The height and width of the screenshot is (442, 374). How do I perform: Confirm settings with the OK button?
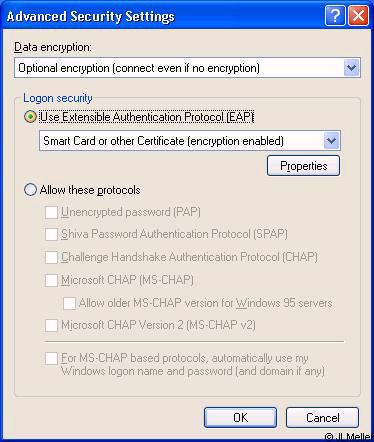[x=240, y=418]
